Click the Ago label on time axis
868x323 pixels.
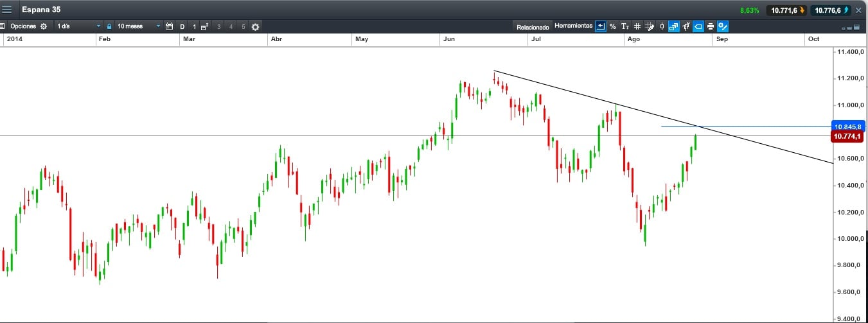[633, 39]
